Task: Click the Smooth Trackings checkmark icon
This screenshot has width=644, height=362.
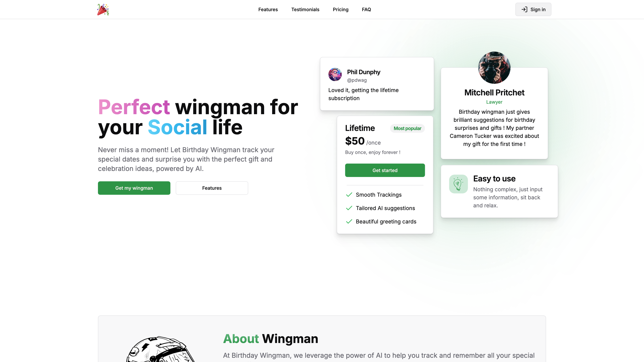Action: (x=349, y=195)
